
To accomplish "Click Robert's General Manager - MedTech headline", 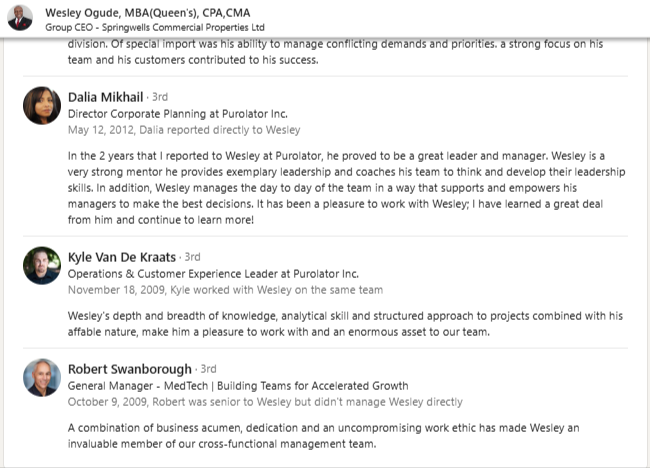I will point(237,386).
